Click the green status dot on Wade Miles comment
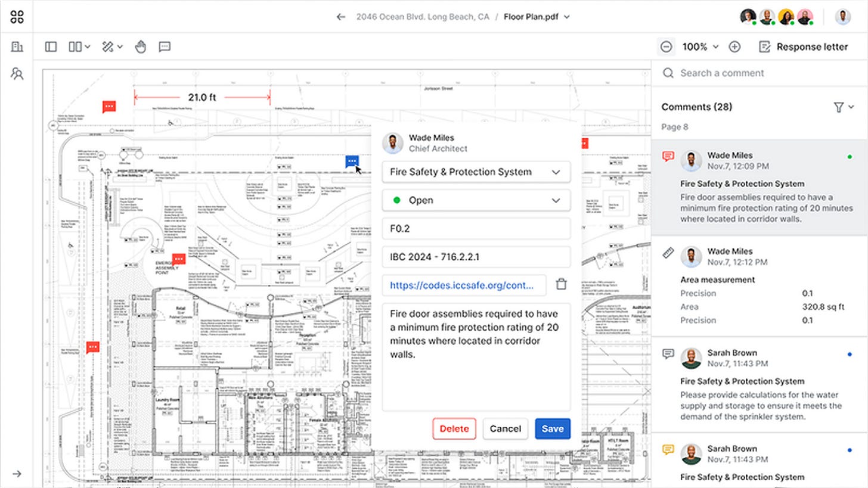The width and height of the screenshot is (868, 488). (x=850, y=157)
